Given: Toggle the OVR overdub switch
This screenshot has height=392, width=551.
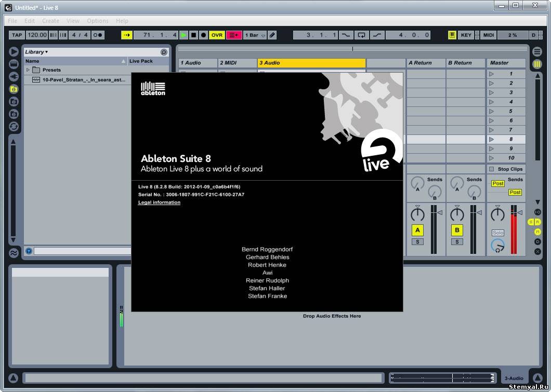Looking at the screenshot, I should (x=217, y=35).
